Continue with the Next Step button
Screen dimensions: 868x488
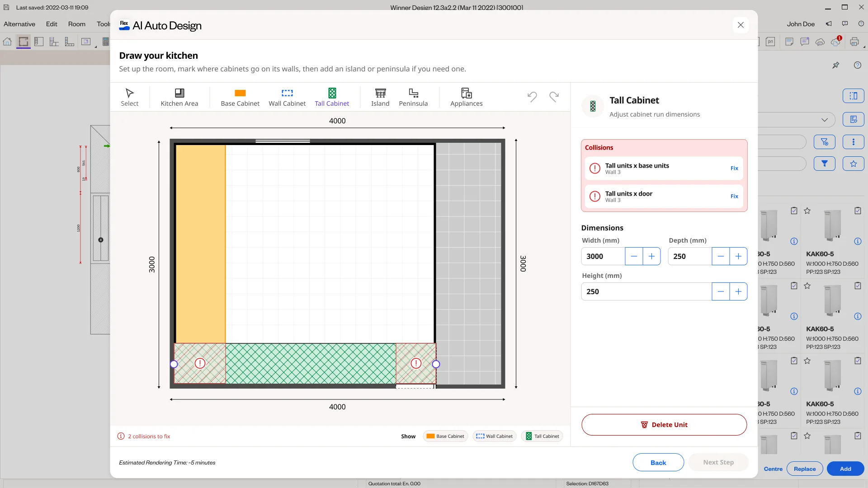pyautogui.click(x=718, y=462)
